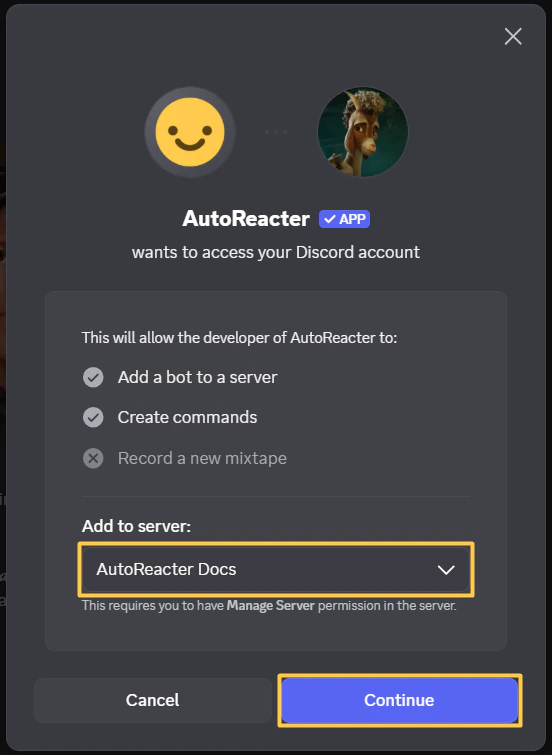Viewport: 552px width, 755px height.
Task: Click the "Create commands" permission text
Action: click(187, 417)
